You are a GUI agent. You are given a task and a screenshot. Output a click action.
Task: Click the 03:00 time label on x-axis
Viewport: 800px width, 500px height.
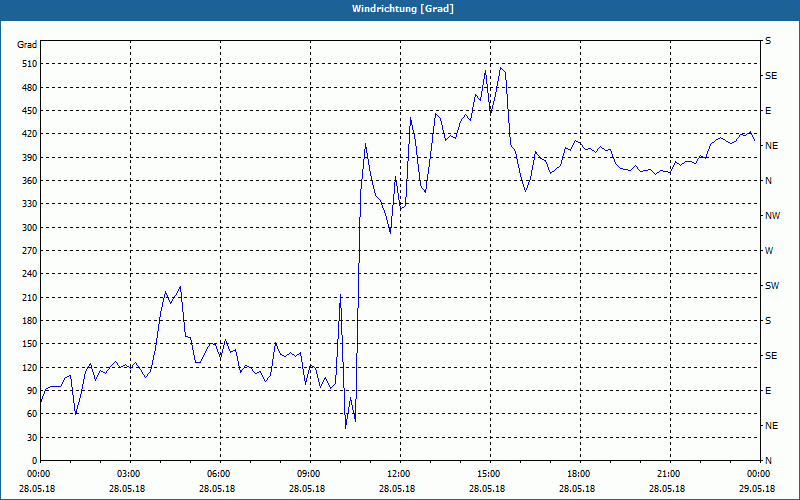click(130, 474)
